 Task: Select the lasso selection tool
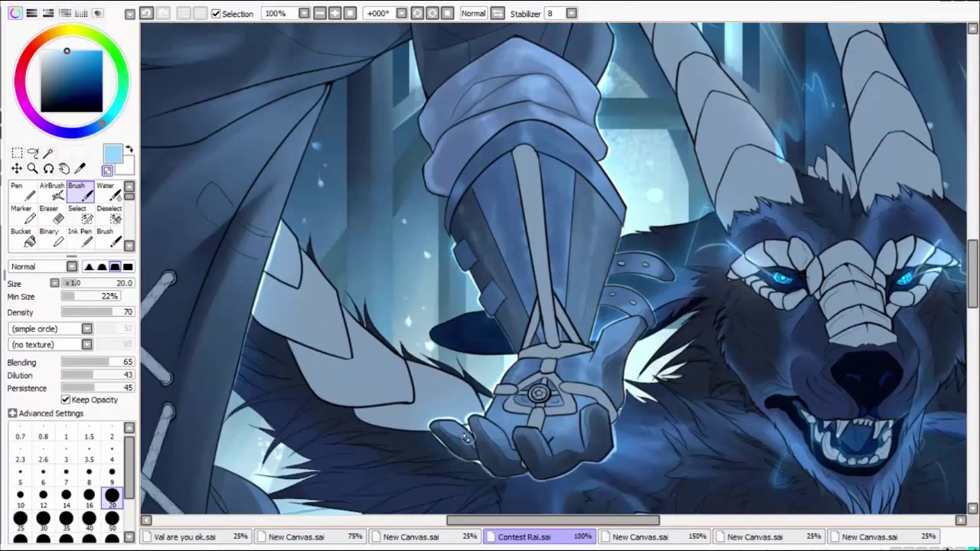tap(33, 153)
